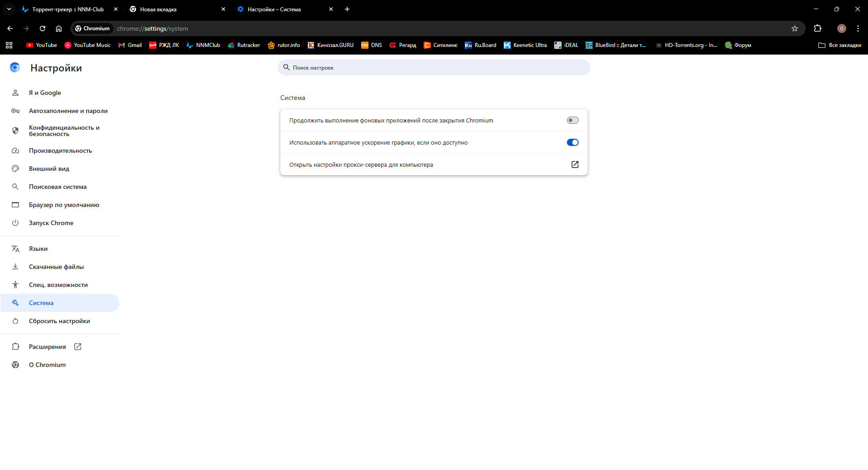Click "О Chromium" in the sidebar
This screenshot has width=868, height=470.
(47, 365)
